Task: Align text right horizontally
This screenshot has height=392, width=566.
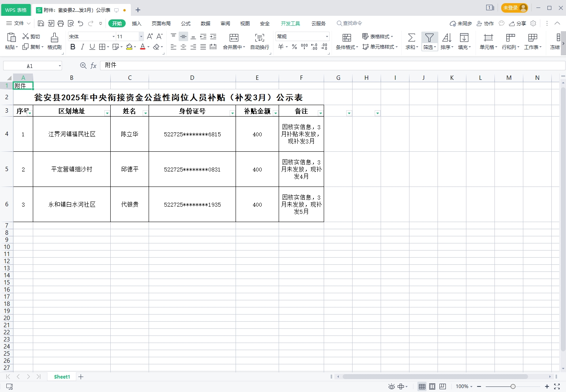Action: tap(193, 47)
